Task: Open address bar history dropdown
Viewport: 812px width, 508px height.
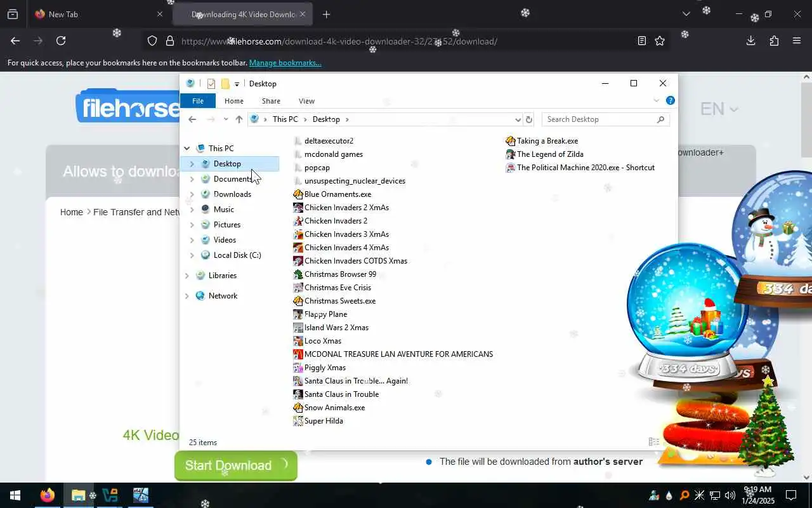Action: coord(518,119)
